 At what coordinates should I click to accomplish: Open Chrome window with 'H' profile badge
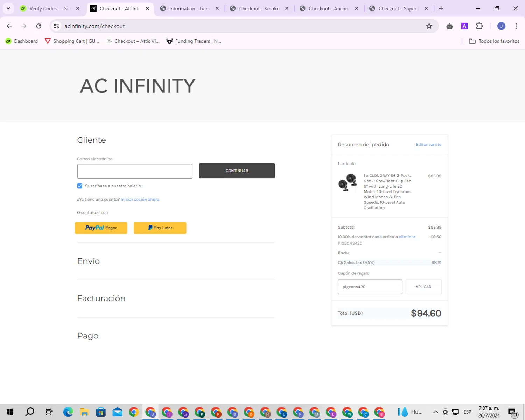(x=266, y=412)
